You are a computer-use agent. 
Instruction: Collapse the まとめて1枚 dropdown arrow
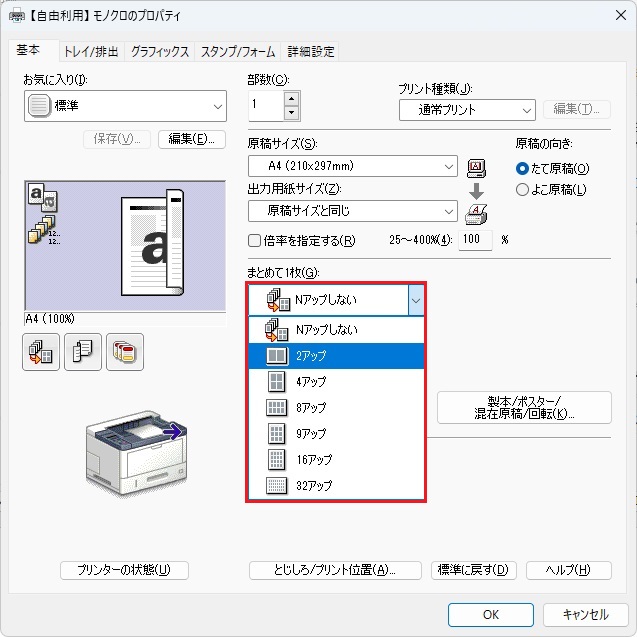[x=416, y=300]
